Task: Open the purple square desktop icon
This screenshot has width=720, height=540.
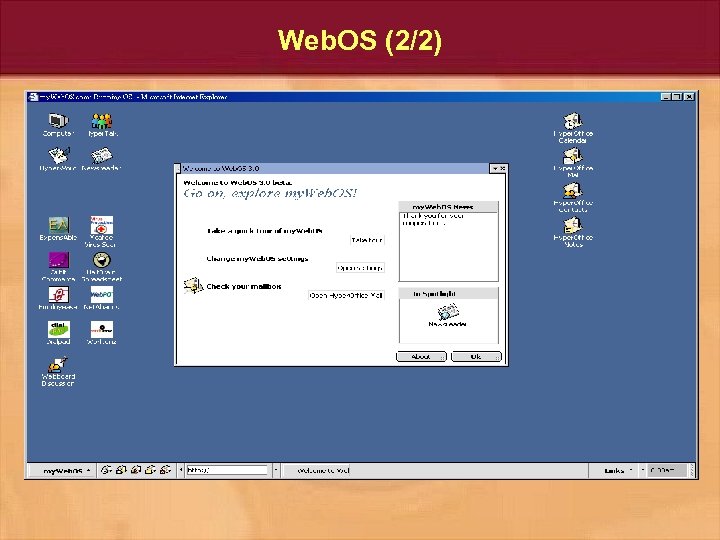Action: pos(58,266)
